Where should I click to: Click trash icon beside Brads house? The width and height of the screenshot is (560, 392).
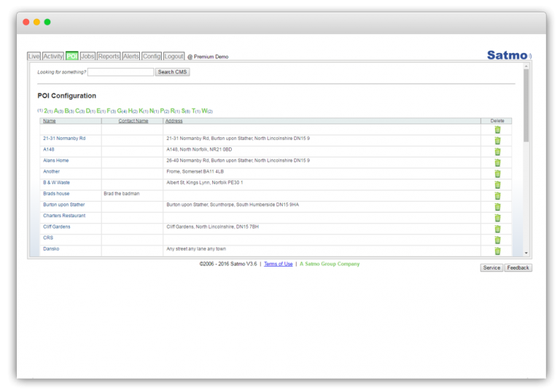click(497, 196)
